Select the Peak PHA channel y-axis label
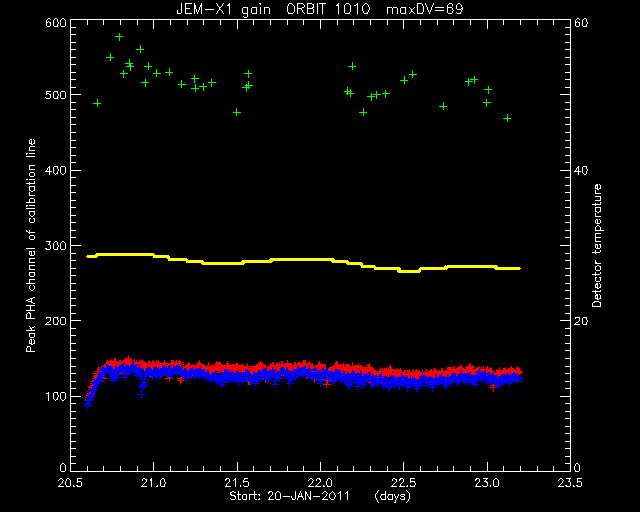This screenshot has height=512, width=640. [31, 245]
